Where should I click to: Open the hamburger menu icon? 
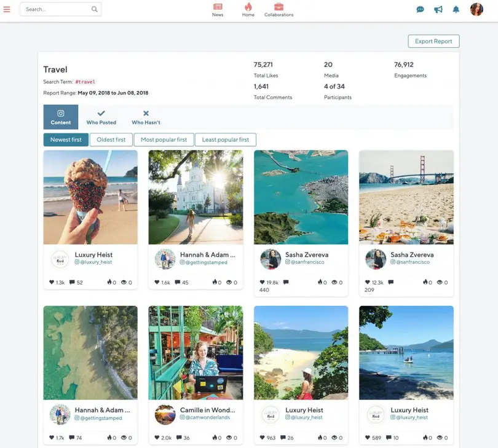pos(7,9)
